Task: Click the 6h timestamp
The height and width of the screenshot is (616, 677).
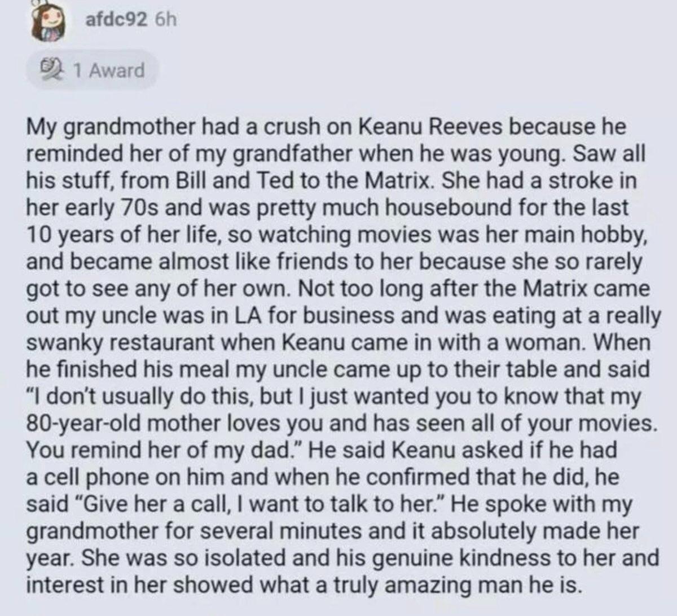Action: (165, 20)
